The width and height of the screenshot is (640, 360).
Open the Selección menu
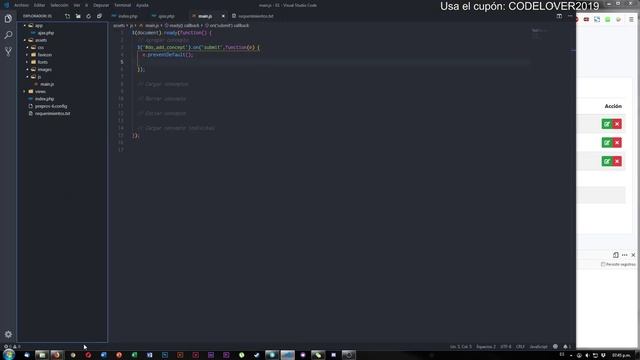pos(59,5)
